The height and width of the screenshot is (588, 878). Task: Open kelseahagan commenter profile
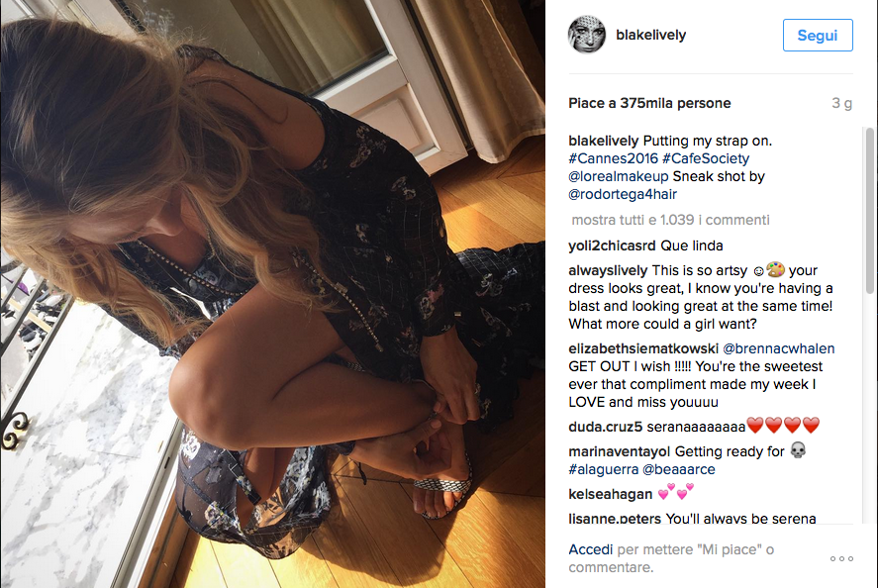611,494
